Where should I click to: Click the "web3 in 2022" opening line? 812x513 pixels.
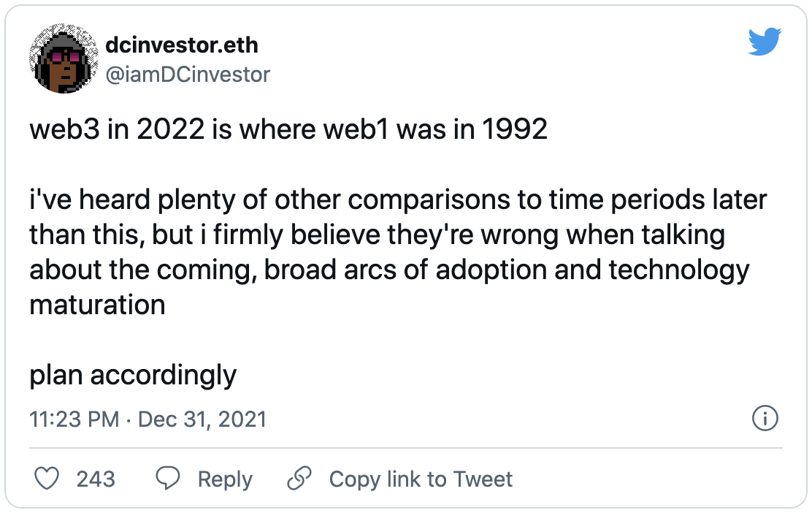tap(288, 129)
